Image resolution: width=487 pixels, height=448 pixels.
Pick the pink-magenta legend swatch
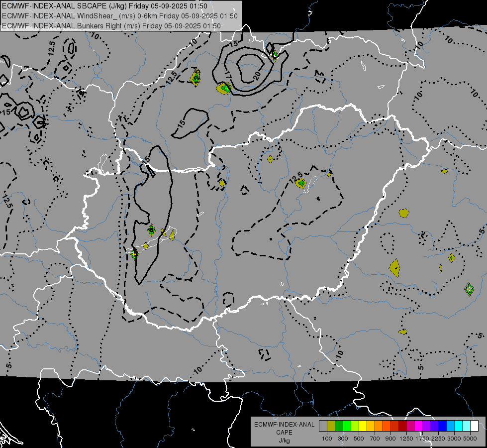coord(411,426)
